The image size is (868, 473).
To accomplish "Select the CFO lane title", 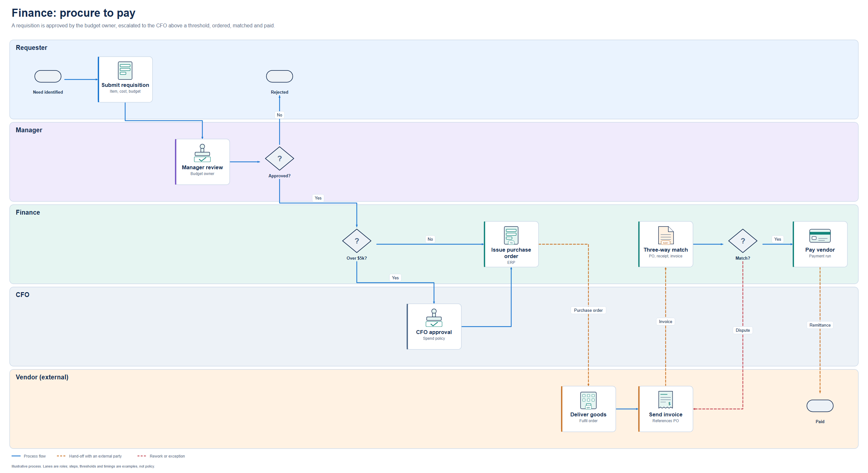I will click(22, 295).
